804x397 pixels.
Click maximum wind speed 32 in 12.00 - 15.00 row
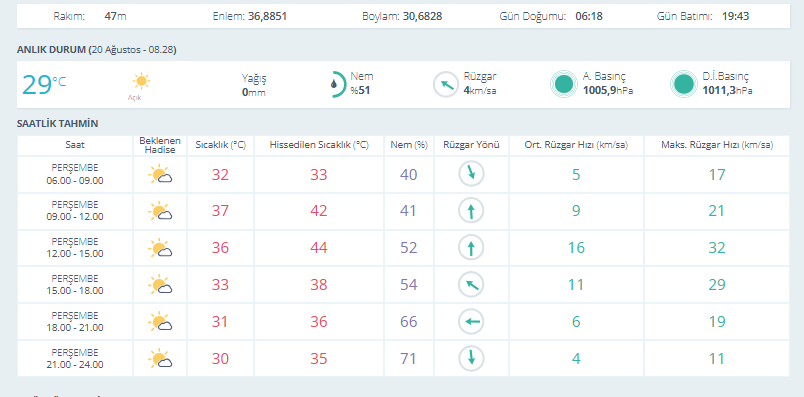click(717, 248)
